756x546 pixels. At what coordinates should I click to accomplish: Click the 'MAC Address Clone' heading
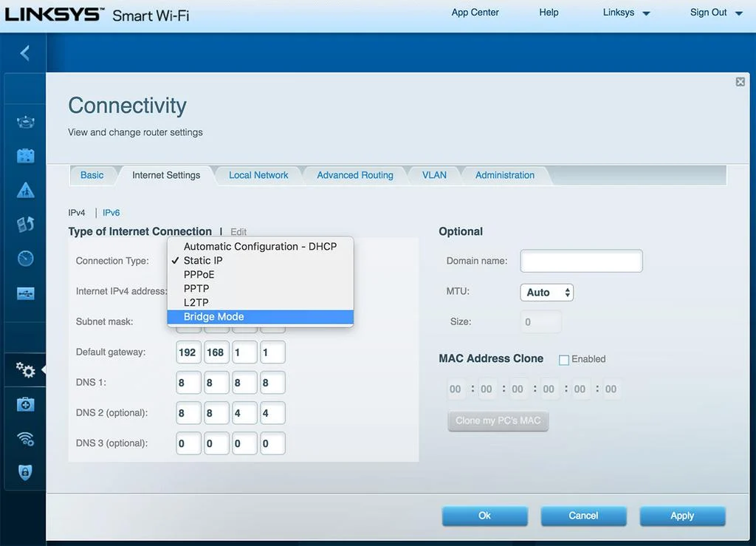pyautogui.click(x=491, y=358)
